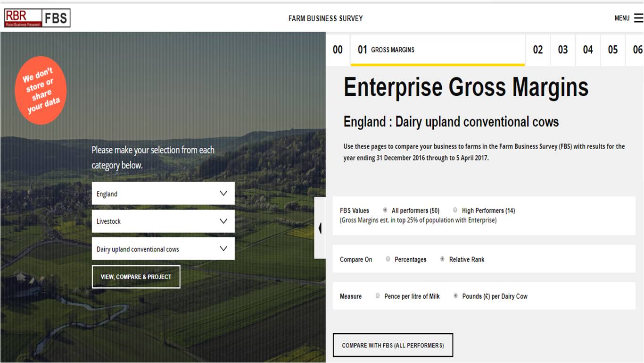Click View, Compare & Project button
This screenshot has width=644, height=363.
pos(136,277)
